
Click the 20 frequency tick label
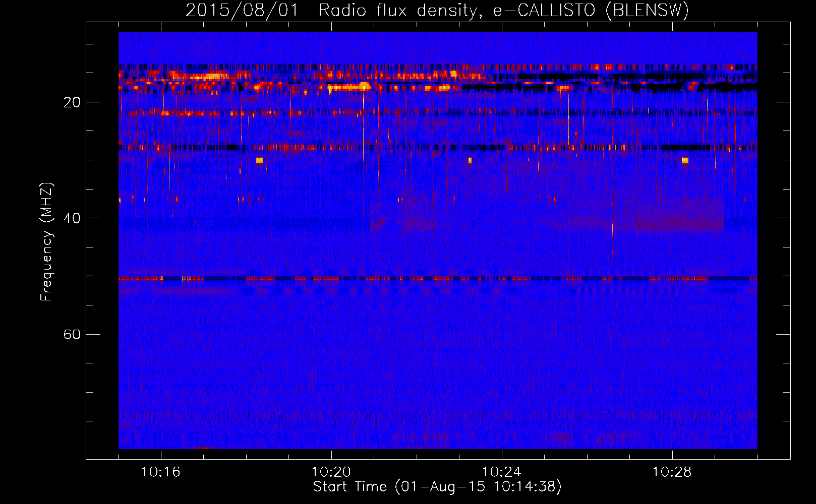[72, 102]
